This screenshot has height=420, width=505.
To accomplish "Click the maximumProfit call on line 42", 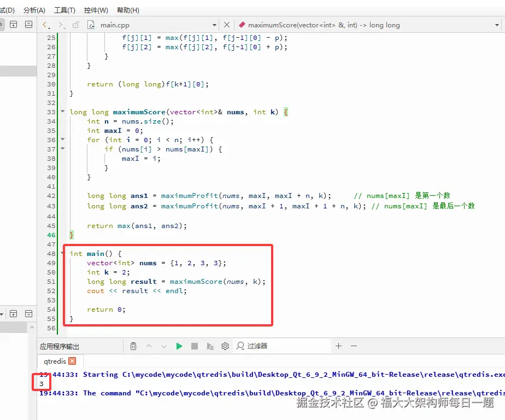I will coord(189,196).
